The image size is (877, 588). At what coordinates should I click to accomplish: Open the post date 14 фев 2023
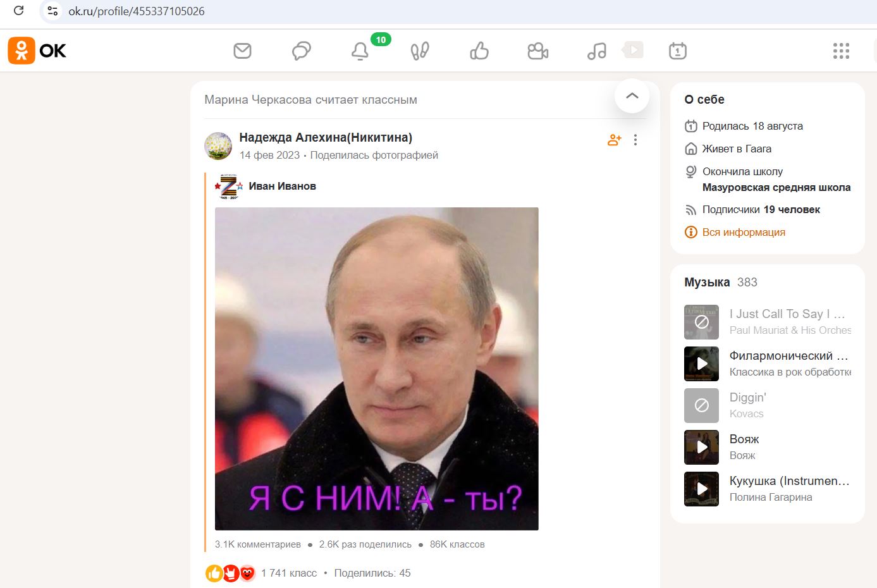tap(269, 156)
